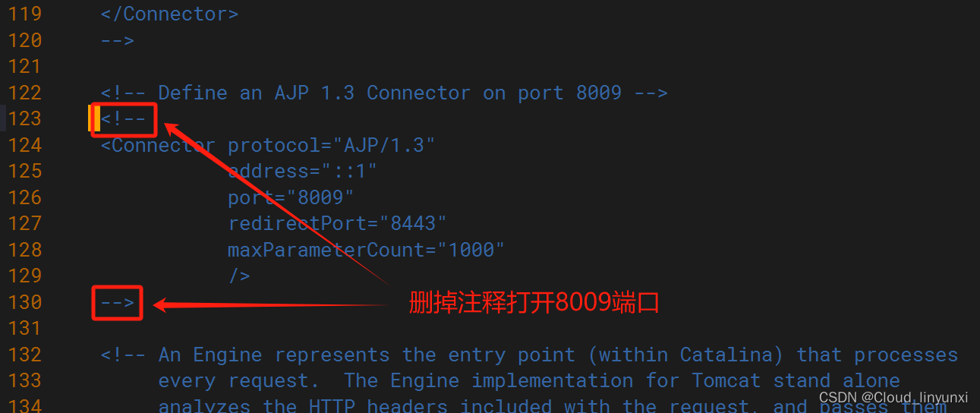Click the maxParameterCount="1000" attribute
980x413 pixels.
[x=366, y=250]
